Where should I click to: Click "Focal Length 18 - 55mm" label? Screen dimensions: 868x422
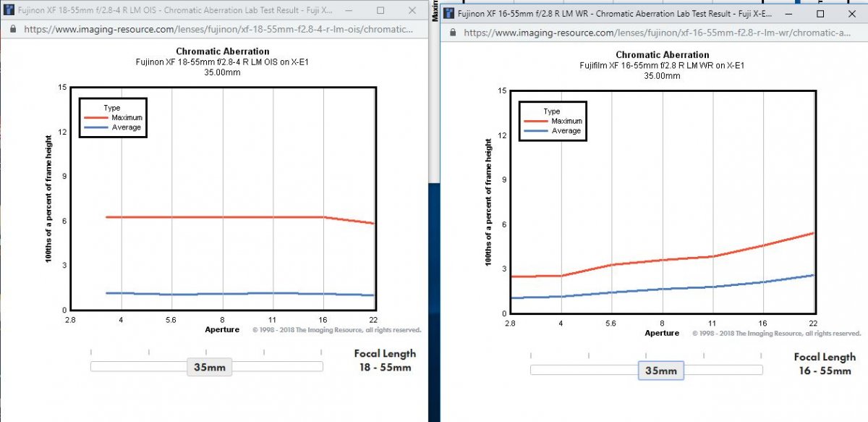pos(386,360)
